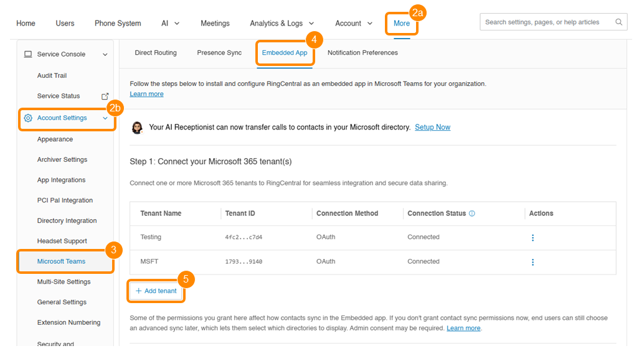This screenshot has width=644, height=356.
Task: Click tenant ID 1793...9140
Action: point(244,261)
